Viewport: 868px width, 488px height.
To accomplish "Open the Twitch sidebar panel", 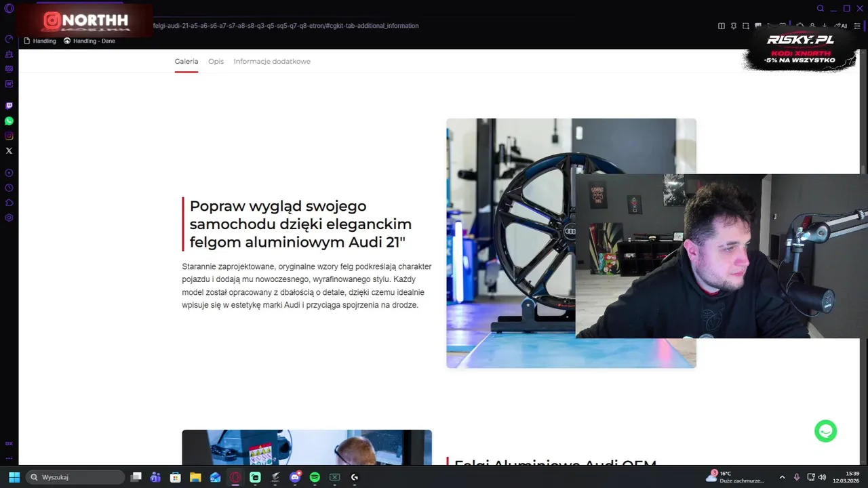I will (x=9, y=106).
